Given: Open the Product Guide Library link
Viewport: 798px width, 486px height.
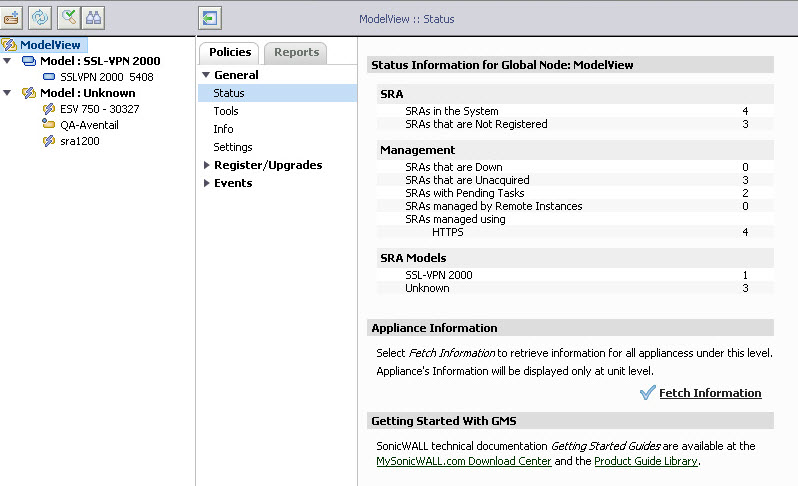Looking at the screenshot, I should pos(646,461).
